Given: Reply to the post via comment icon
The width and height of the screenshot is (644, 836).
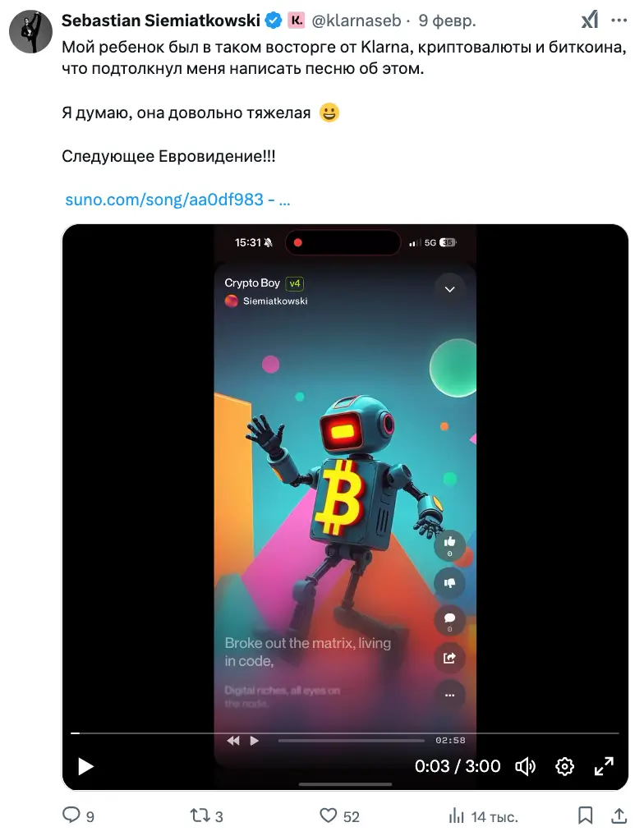Looking at the screenshot, I should pos(72,815).
